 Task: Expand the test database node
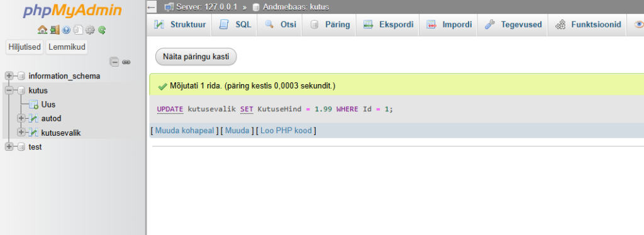click(x=9, y=147)
